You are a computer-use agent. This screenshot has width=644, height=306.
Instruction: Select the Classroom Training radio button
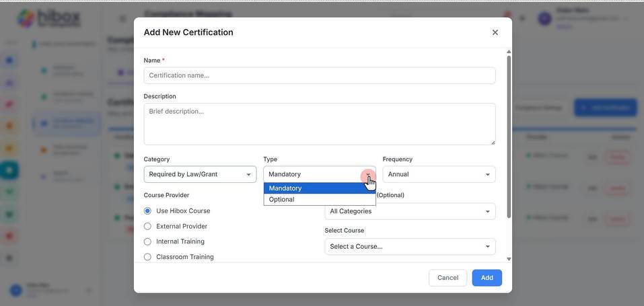click(x=147, y=257)
